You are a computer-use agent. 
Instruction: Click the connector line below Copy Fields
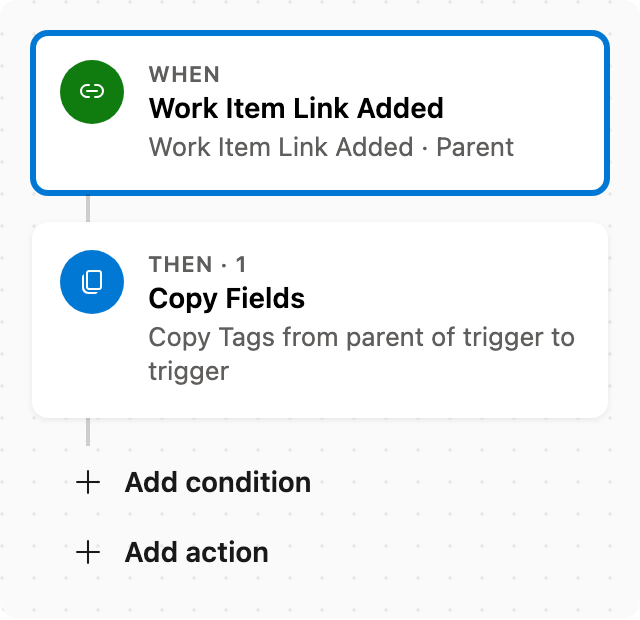pos(88,431)
